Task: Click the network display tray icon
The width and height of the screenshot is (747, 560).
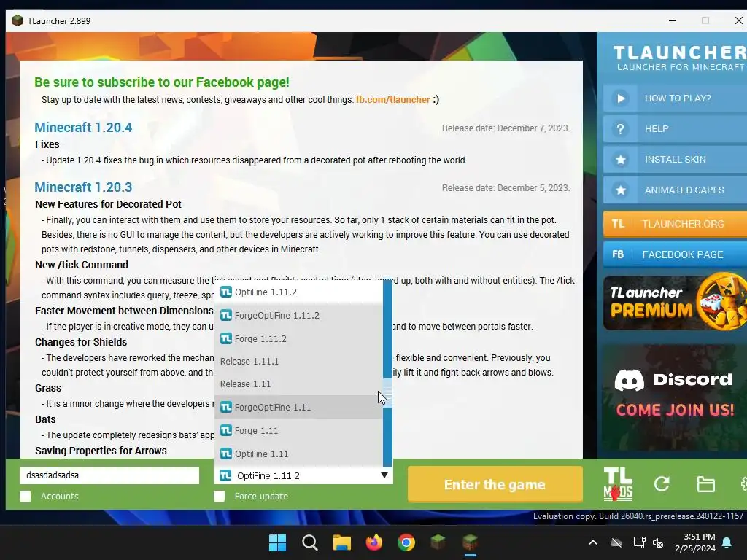Action: [x=639, y=542]
